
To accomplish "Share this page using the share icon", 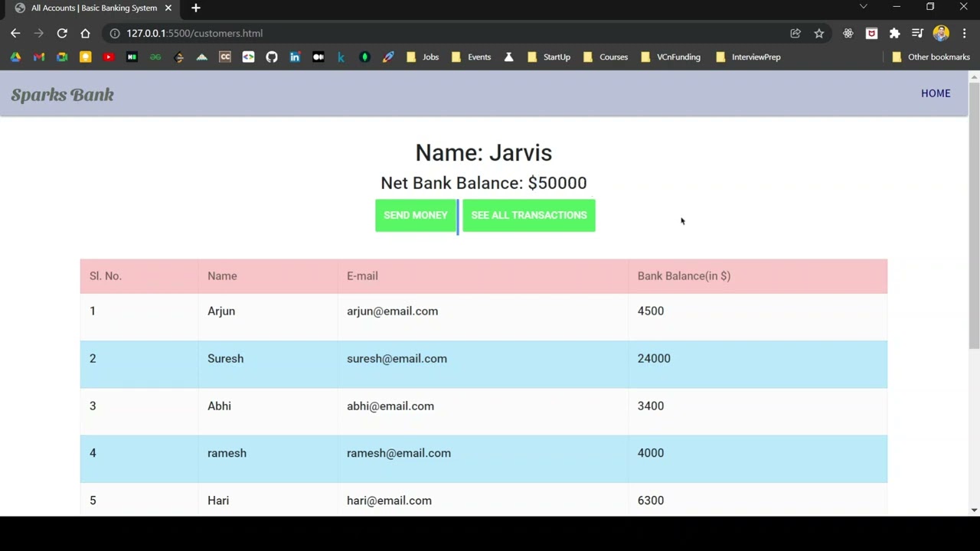I will [795, 33].
